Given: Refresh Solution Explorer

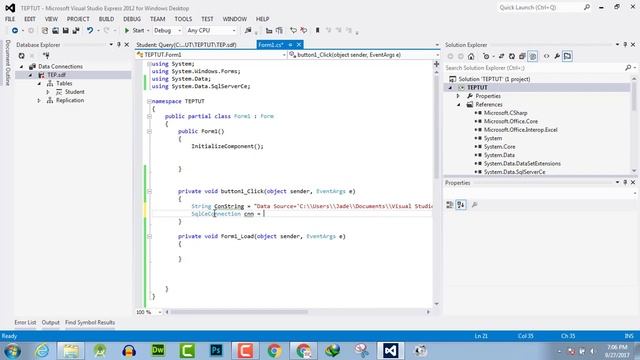Looking at the screenshot, I should tap(511, 56).
